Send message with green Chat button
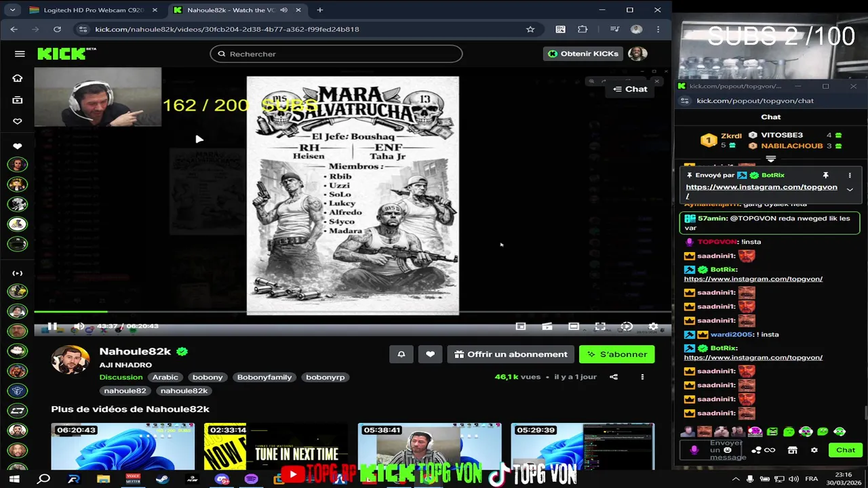 [845, 450]
